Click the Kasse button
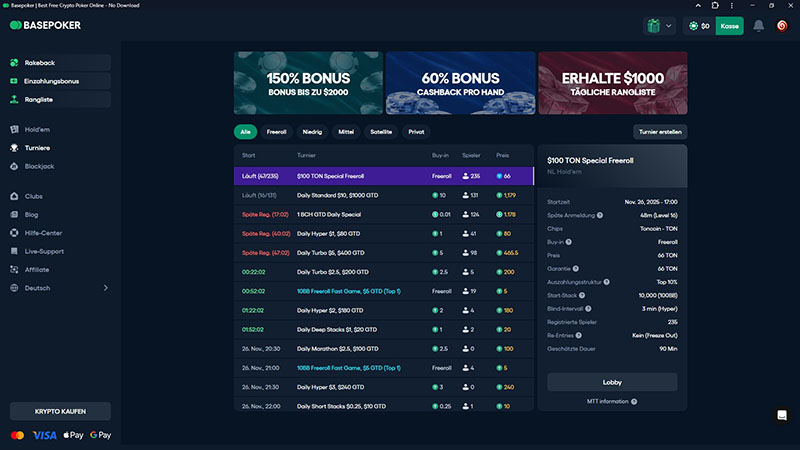 click(729, 25)
